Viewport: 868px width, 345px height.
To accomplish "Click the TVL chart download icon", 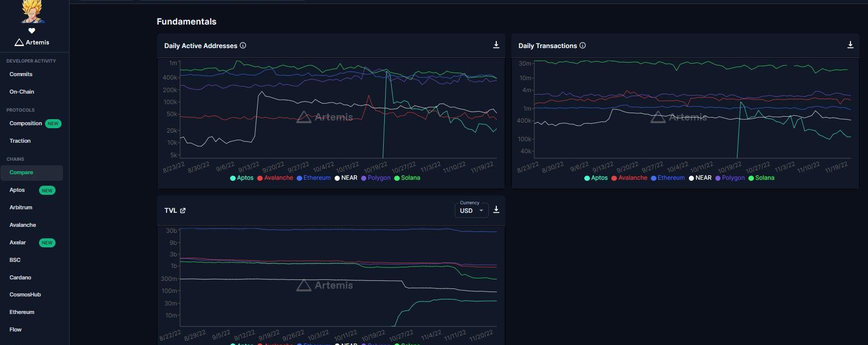I will (496, 210).
